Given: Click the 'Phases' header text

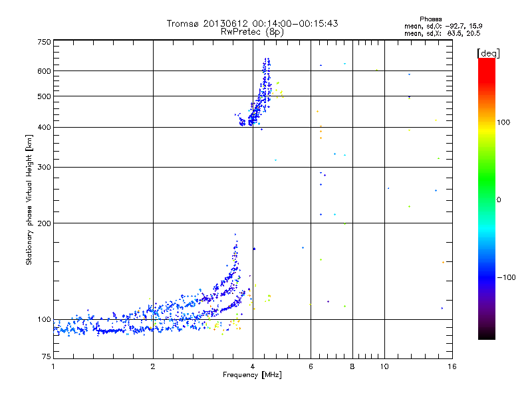Looking at the screenshot, I should [430, 19].
